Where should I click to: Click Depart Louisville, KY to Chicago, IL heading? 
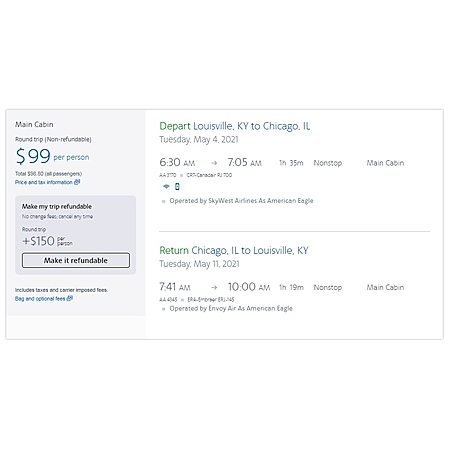[x=235, y=126]
